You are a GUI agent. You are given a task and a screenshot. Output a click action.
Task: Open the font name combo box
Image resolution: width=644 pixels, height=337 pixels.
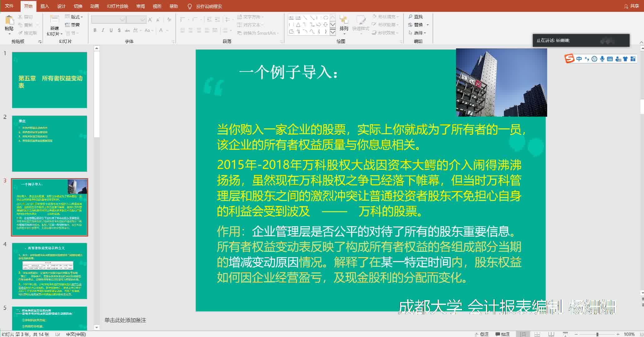108,20
